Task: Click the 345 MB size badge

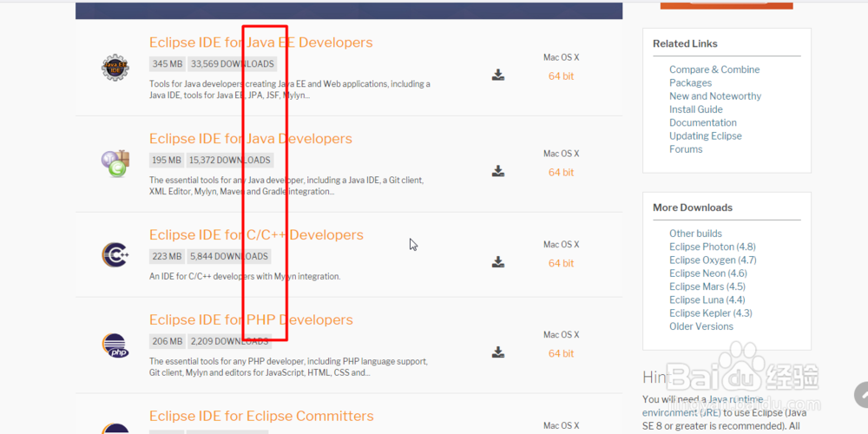Action: pyautogui.click(x=168, y=64)
